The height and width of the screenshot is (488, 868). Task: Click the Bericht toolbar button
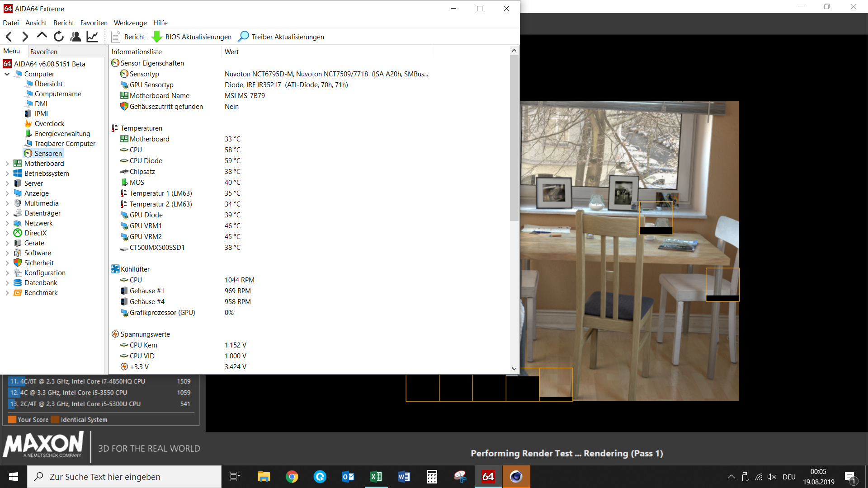(128, 37)
